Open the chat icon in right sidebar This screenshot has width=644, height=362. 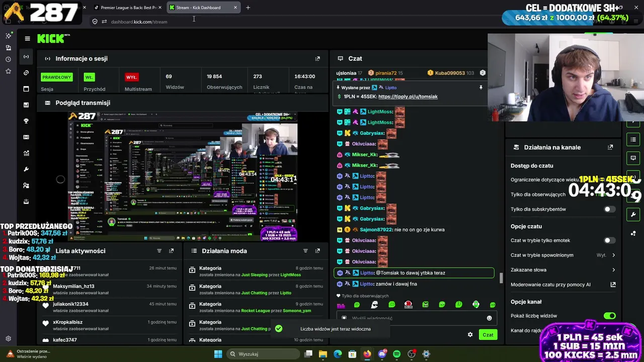tap(633, 158)
